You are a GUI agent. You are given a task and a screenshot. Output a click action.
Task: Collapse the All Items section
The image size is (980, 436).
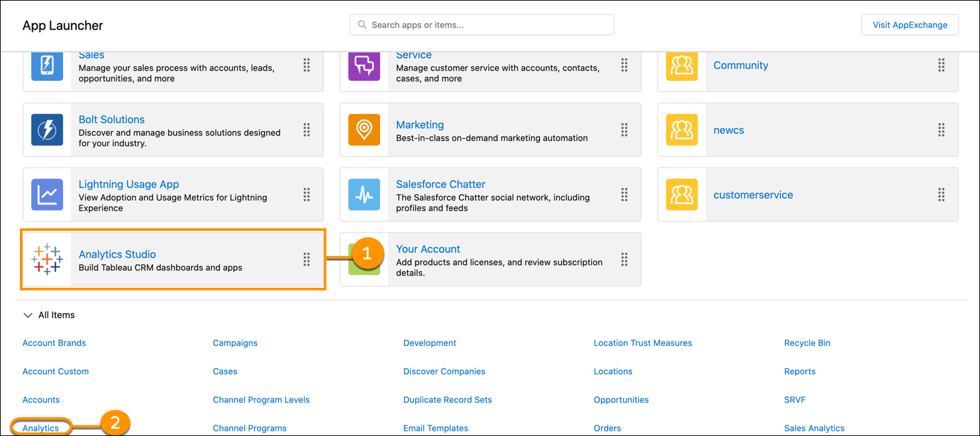28,316
